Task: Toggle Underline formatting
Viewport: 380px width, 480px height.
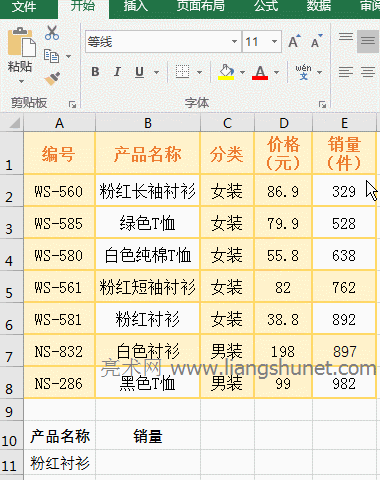Action: point(139,72)
